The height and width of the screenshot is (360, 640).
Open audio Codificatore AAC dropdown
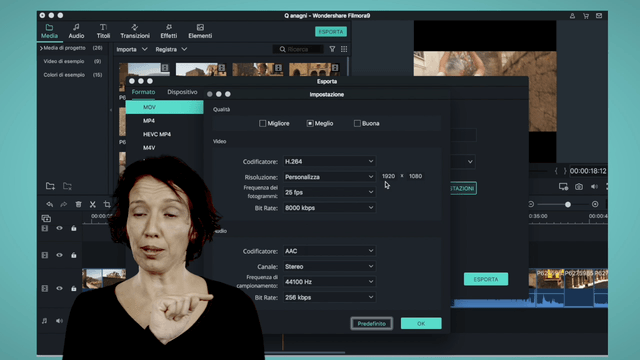coord(329,251)
